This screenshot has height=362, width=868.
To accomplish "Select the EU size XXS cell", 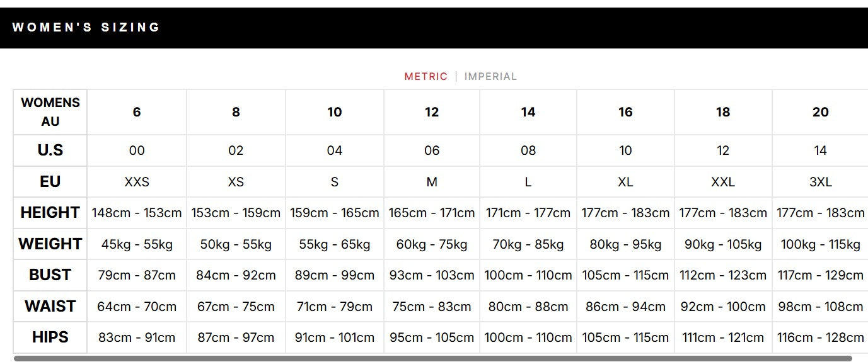I will (137, 182).
